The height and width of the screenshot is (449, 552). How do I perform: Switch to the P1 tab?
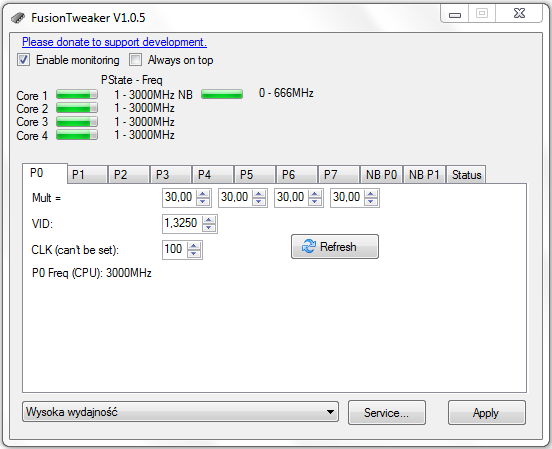87,175
